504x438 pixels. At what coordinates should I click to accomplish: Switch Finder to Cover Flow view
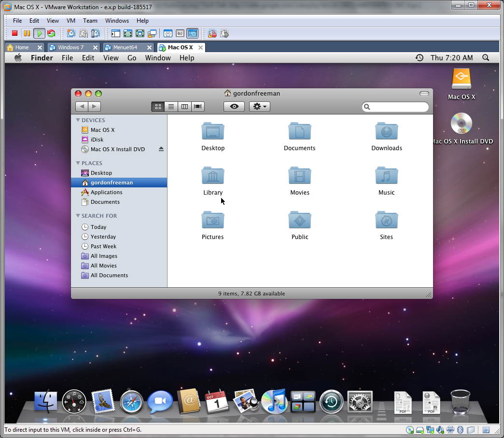coord(198,107)
